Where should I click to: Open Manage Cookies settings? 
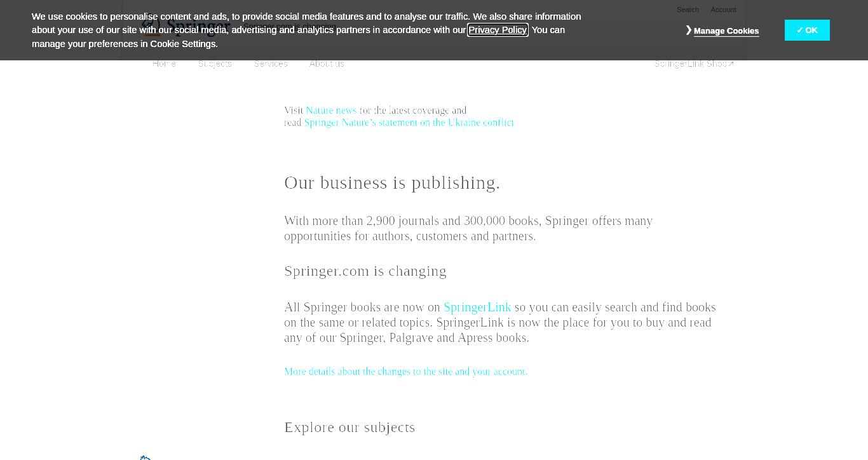click(x=726, y=30)
